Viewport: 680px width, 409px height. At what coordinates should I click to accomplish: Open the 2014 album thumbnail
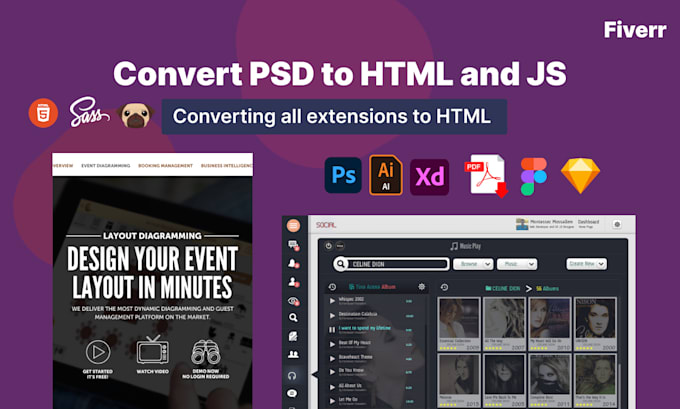point(595,380)
